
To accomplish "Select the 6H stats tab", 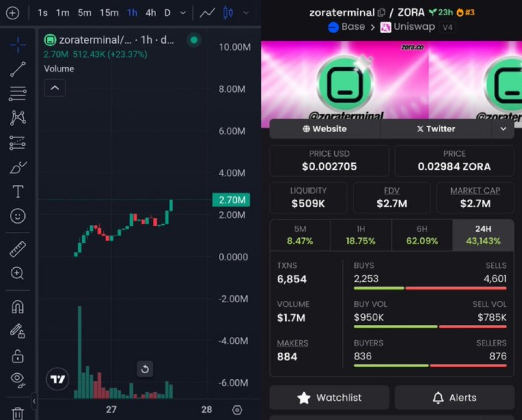I will pyautogui.click(x=422, y=235).
